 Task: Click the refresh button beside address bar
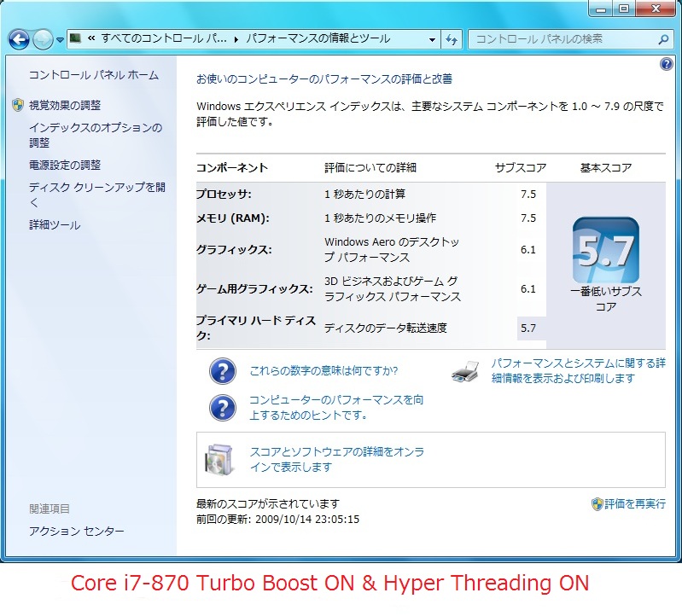point(452,39)
